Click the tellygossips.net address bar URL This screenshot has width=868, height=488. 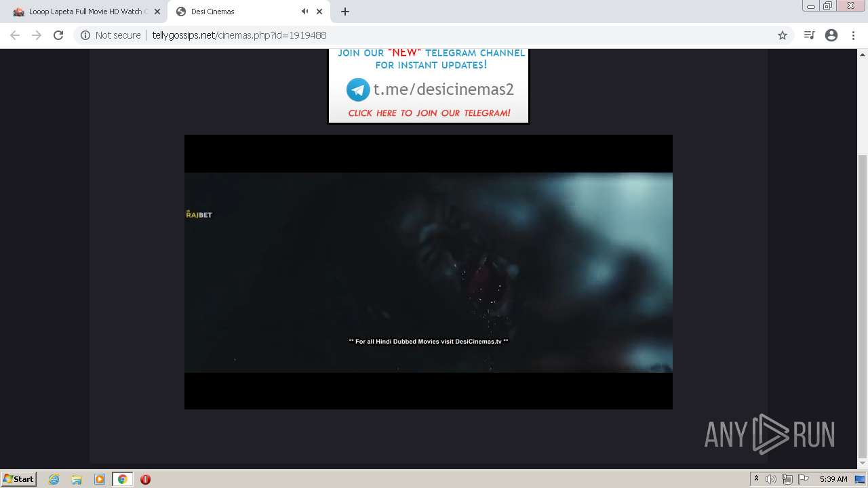pos(239,35)
